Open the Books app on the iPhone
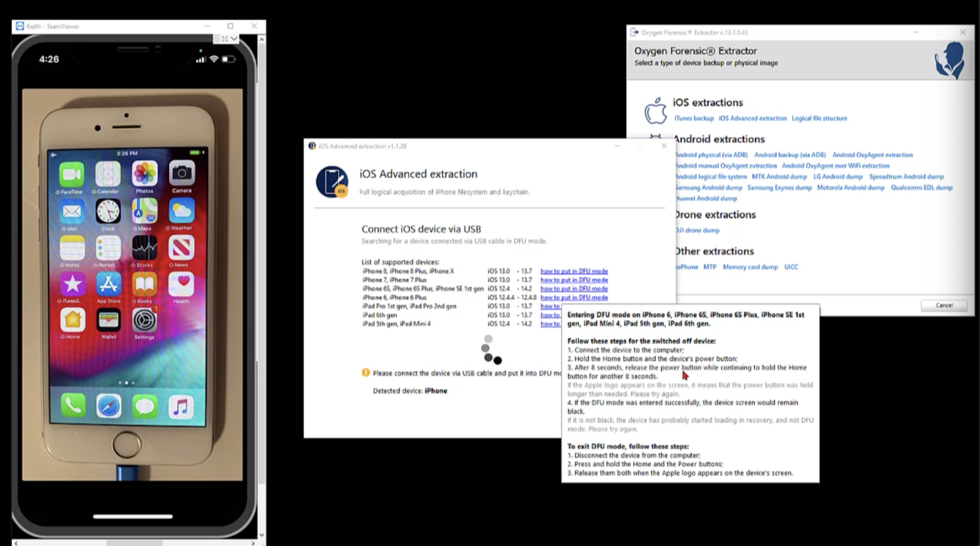Screen dimensions: 980x546 tap(145, 284)
